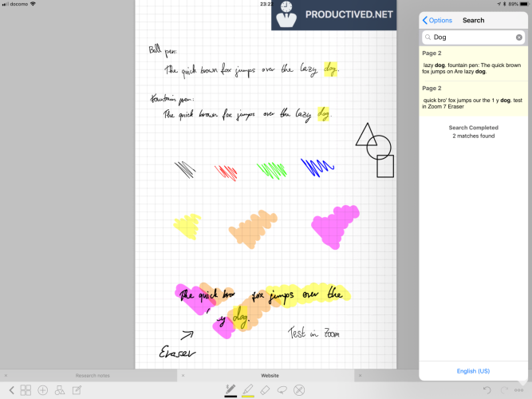Change recognition language English (US)
This screenshot has height=399, width=532.
click(473, 371)
